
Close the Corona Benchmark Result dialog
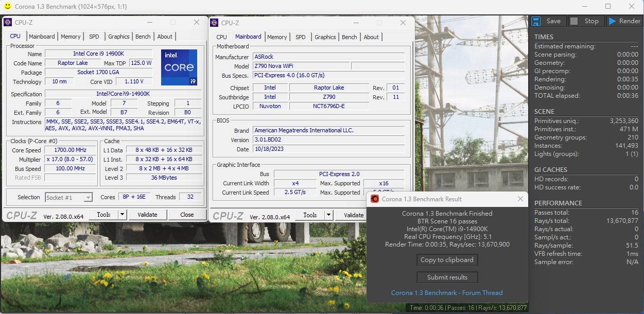pyautogui.click(x=520, y=199)
